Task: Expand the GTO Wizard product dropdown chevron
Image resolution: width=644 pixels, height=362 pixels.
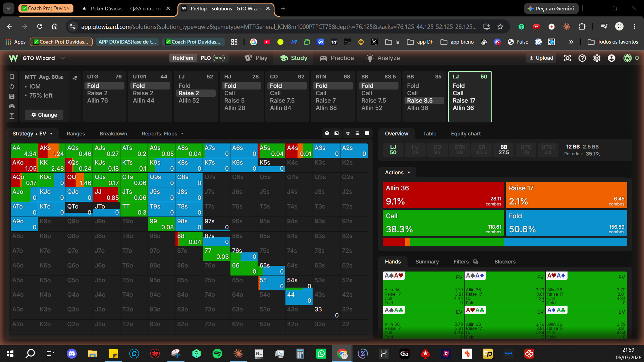Action: [62, 58]
